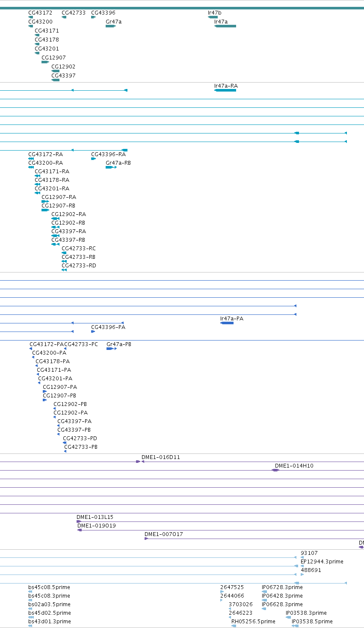364x628 pixels.
Task: Select protein label CG12902-PA
Action: click(x=71, y=413)
